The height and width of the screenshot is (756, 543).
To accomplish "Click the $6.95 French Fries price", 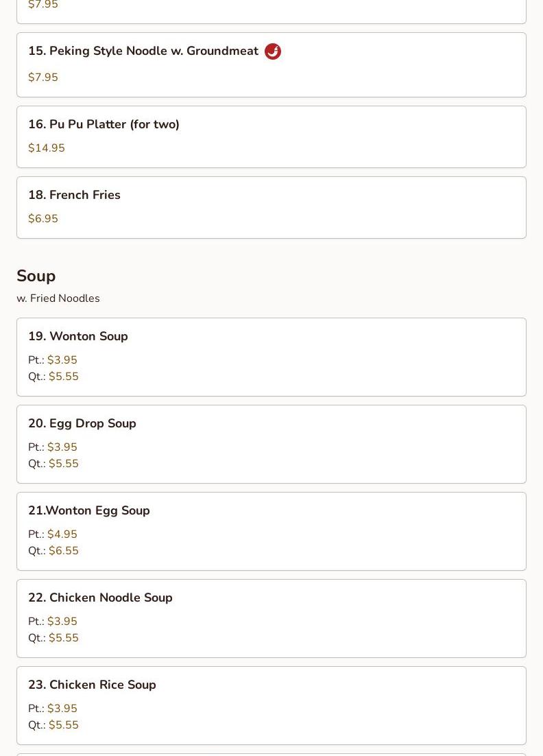I will [x=43, y=218].
